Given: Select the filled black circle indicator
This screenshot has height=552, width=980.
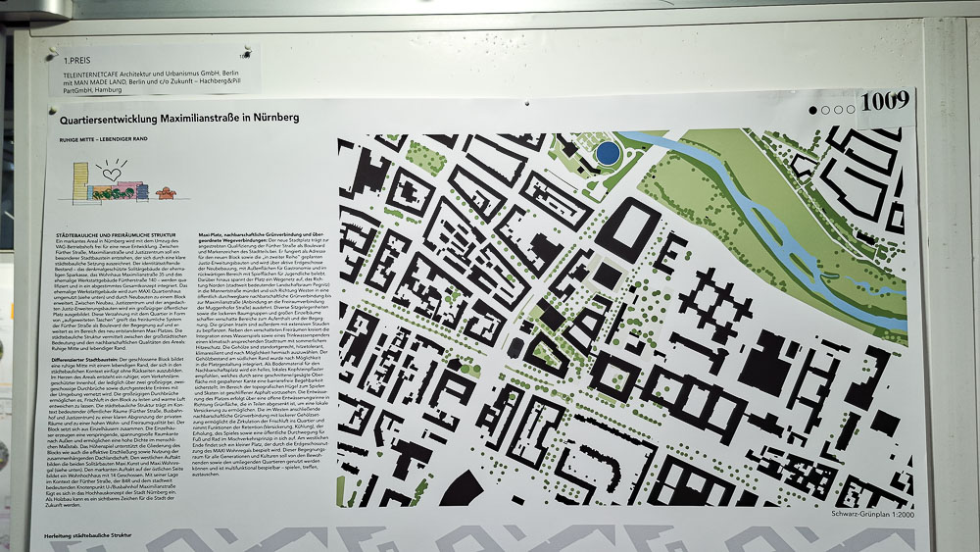Looking at the screenshot, I should [813, 110].
